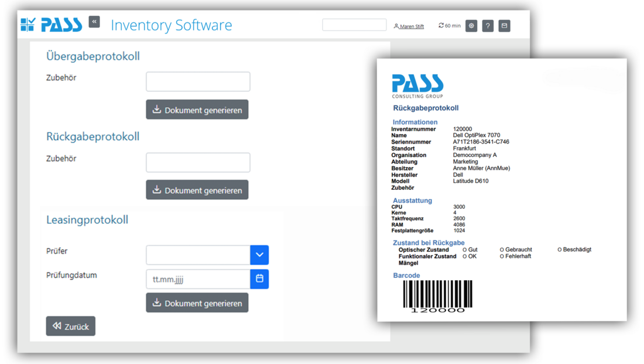Open the Prüfer dropdown

pyautogui.click(x=259, y=254)
